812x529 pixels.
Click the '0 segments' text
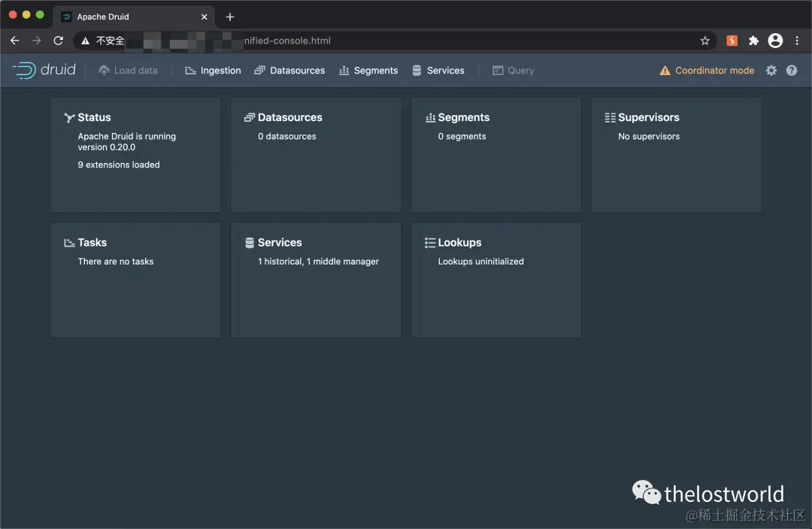[462, 137]
